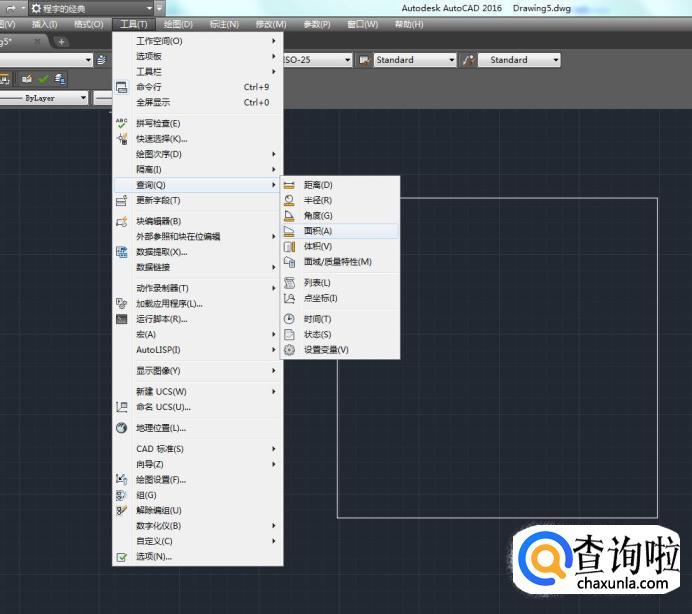Open the 帮助(H) help menu
Viewport: 692px width, 614px height.
[409, 24]
